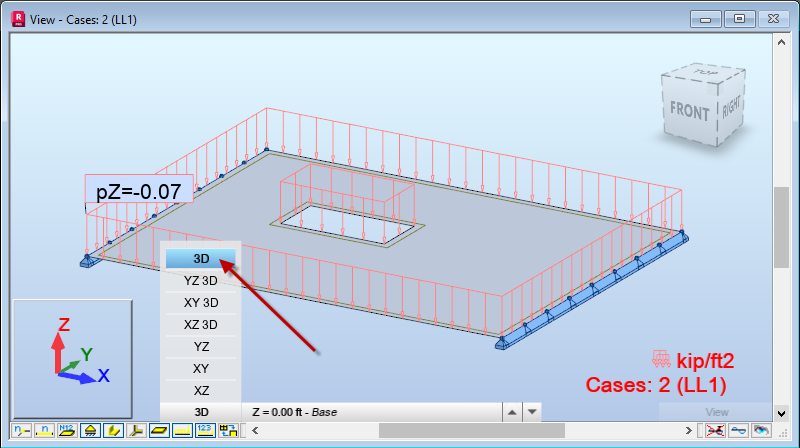Select XZ 3D view option

201,325
